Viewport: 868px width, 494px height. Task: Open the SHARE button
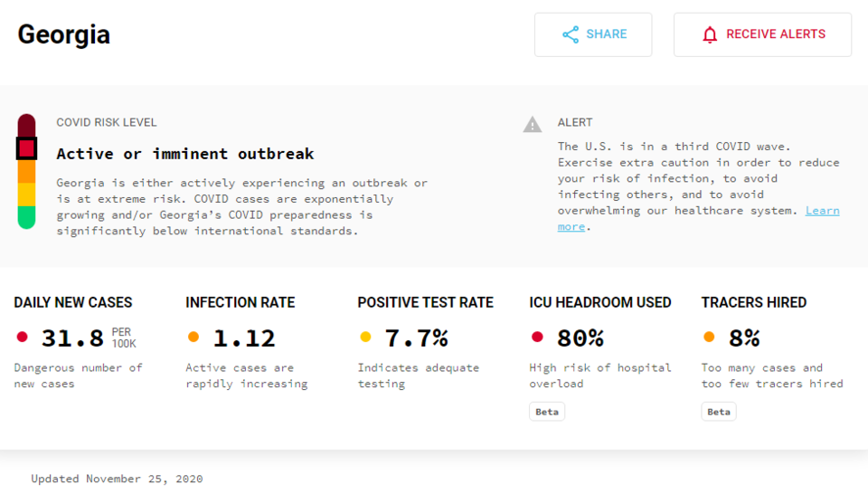pos(593,34)
